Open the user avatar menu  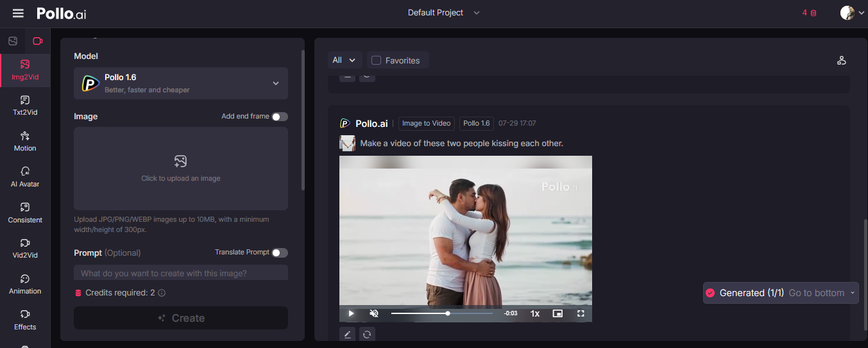point(852,13)
